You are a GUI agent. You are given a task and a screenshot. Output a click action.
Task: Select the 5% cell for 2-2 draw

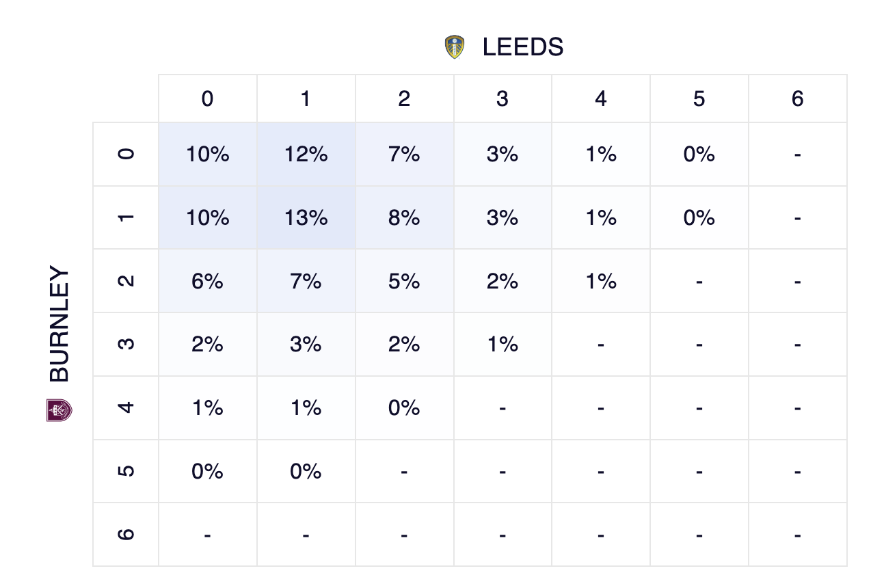point(404,281)
